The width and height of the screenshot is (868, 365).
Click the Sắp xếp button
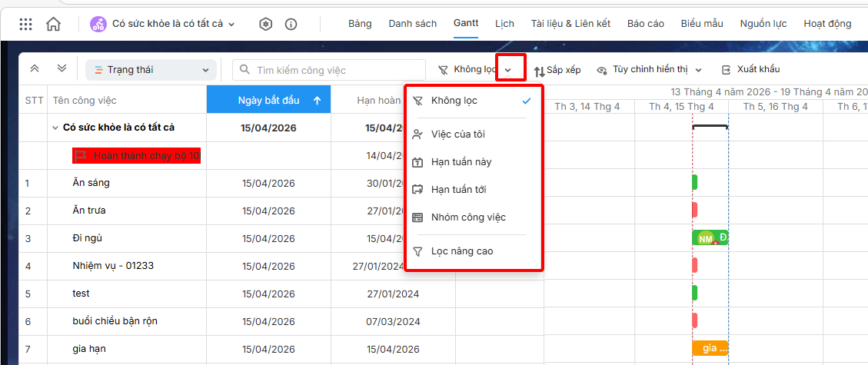tap(557, 70)
